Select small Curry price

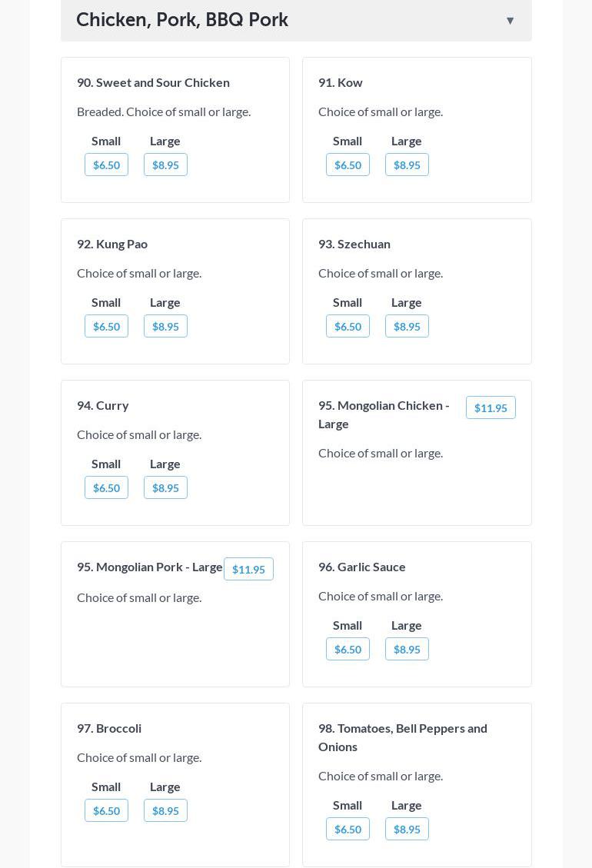pyautogui.click(x=106, y=487)
